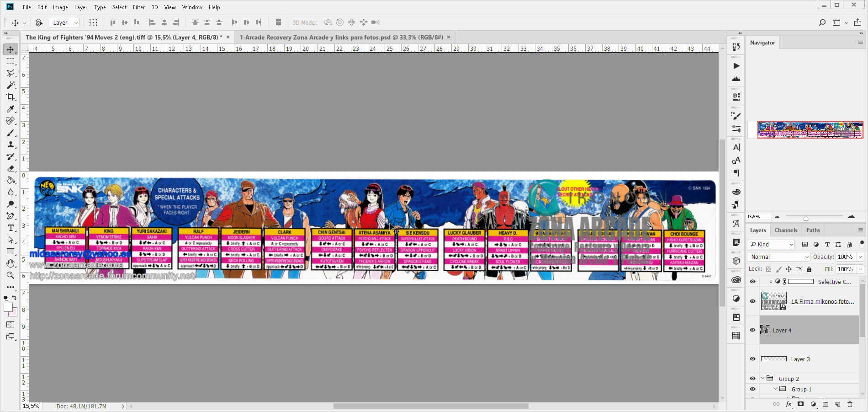This screenshot has width=868, height=412.
Task: Select the Zoom tool in toolbar
Action: (x=11, y=275)
